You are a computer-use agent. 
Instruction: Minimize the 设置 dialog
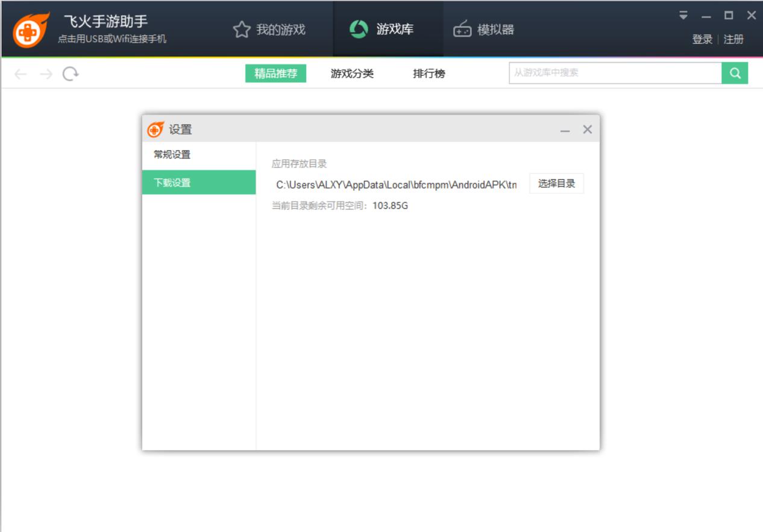[565, 130]
